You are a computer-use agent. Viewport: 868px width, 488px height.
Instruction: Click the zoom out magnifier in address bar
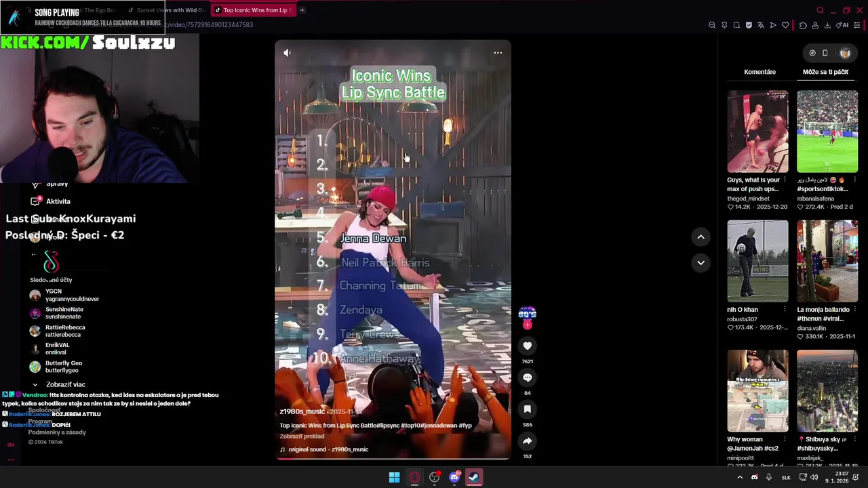coord(712,25)
